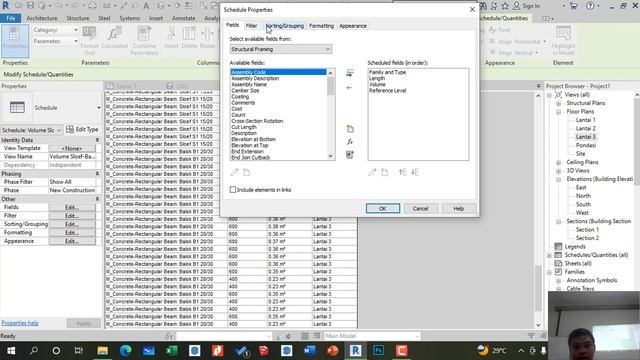Click Combine Parameters icon in dialog
The width and height of the screenshot is (640, 360).
coord(350,155)
